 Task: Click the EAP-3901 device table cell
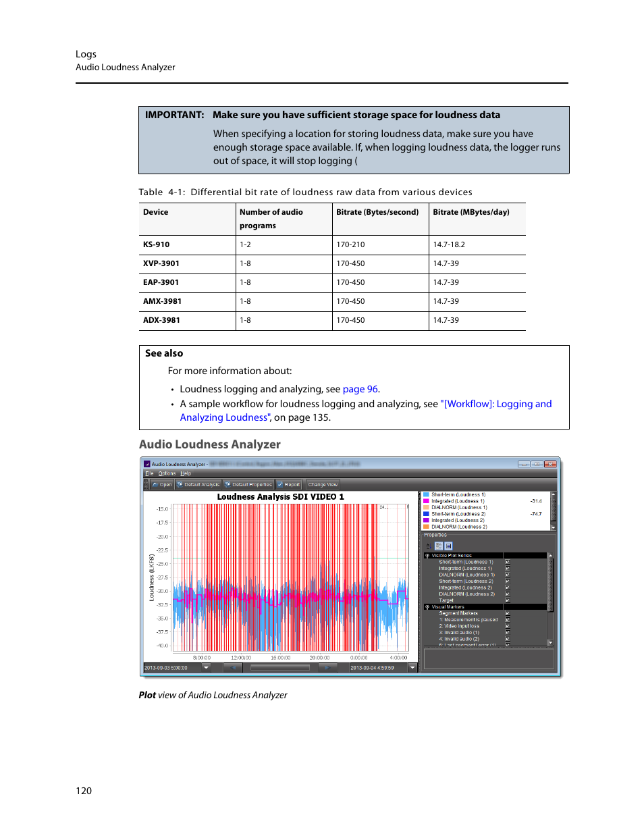(187, 282)
